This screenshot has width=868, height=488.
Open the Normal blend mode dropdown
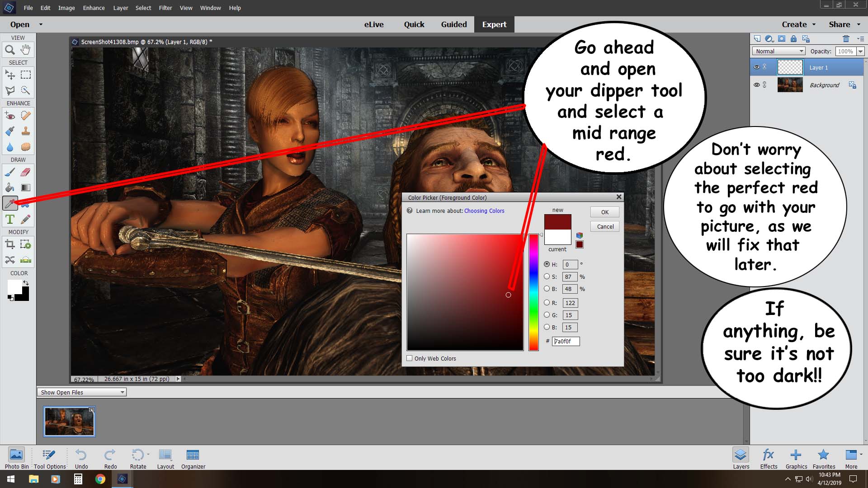point(779,51)
